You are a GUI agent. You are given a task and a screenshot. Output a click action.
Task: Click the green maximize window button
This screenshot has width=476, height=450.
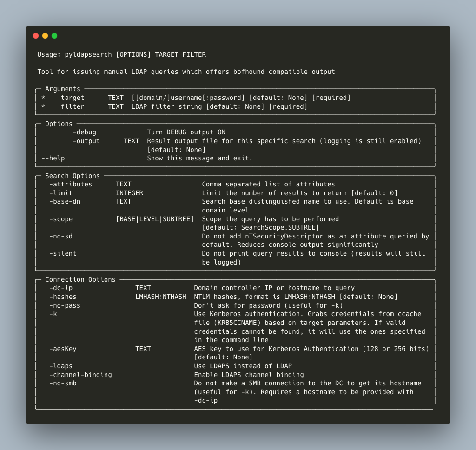click(55, 36)
